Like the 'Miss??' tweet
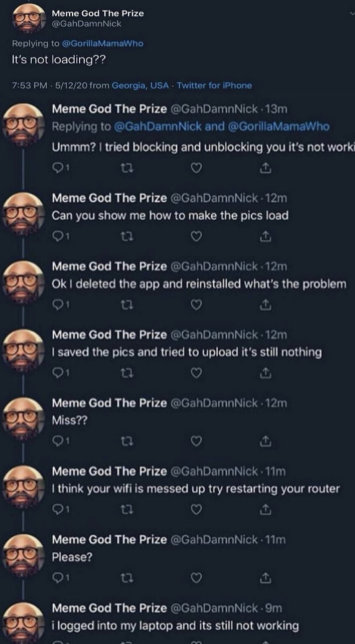Screen dimensions: 355x644 (x=198, y=442)
